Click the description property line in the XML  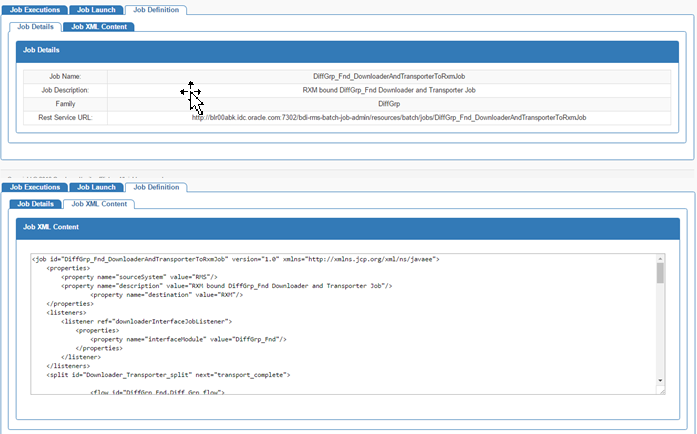(227, 286)
